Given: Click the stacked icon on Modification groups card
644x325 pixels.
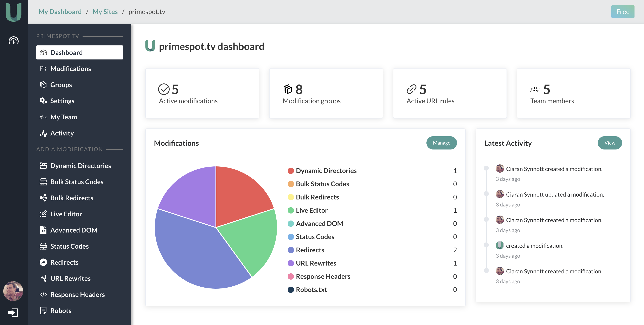Looking at the screenshot, I should [288, 89].
